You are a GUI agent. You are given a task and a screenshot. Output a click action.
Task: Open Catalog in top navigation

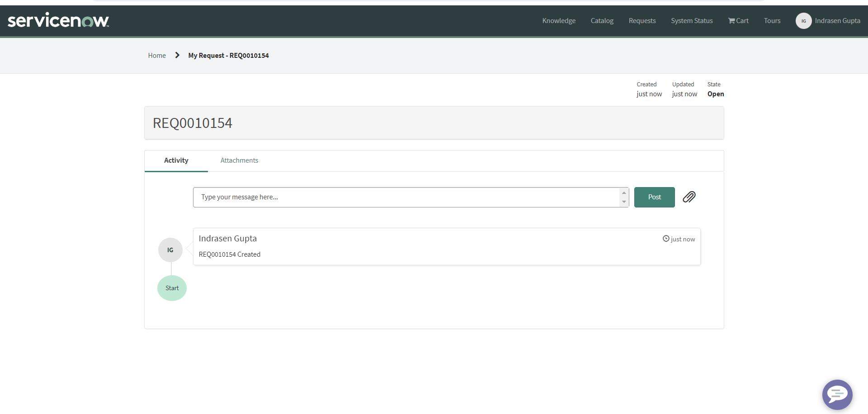point(602,21)
